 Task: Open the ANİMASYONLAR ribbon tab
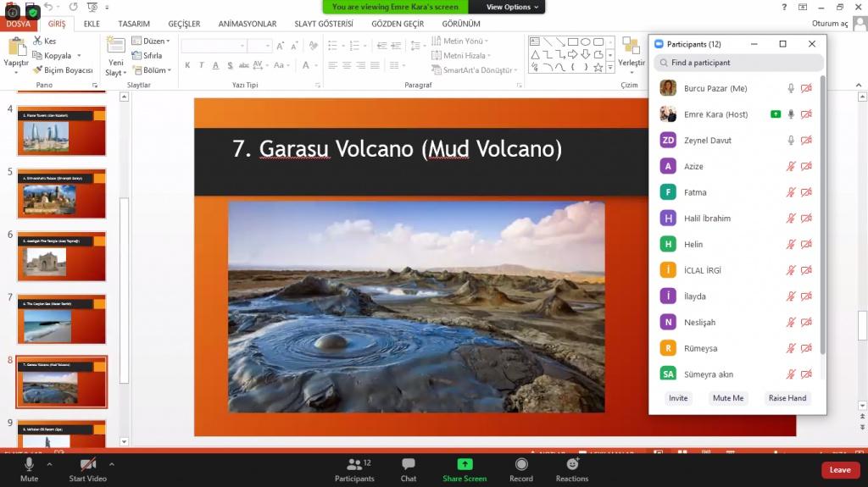coord(247,24)
